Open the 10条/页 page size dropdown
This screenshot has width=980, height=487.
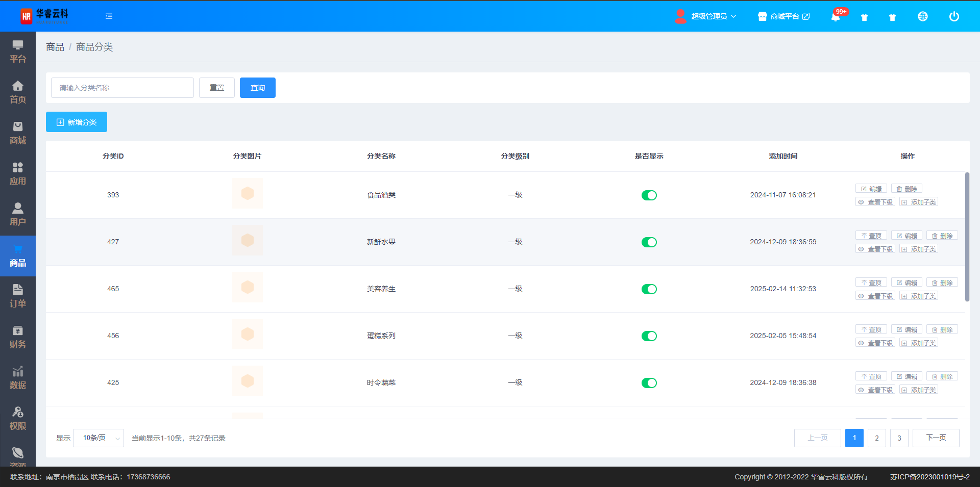point(99,438)
